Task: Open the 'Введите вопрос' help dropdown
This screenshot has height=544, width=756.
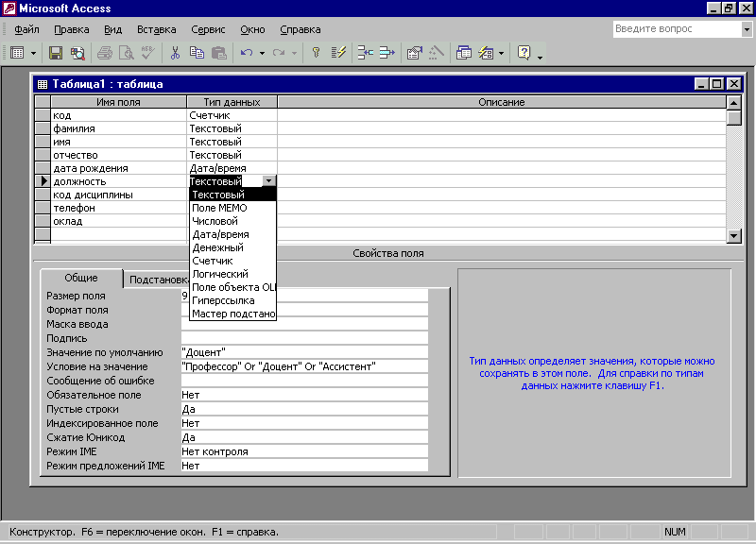Action: click(746, 29)
